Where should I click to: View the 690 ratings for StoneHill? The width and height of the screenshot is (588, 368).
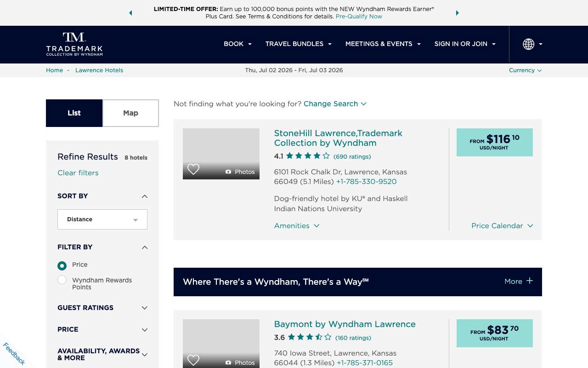click(352, 156)
